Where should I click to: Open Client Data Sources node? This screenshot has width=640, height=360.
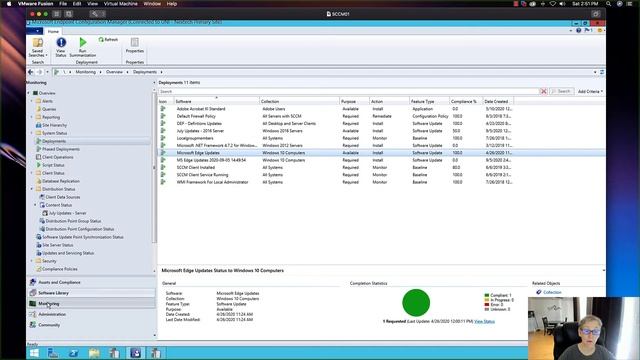pos(62,197)
